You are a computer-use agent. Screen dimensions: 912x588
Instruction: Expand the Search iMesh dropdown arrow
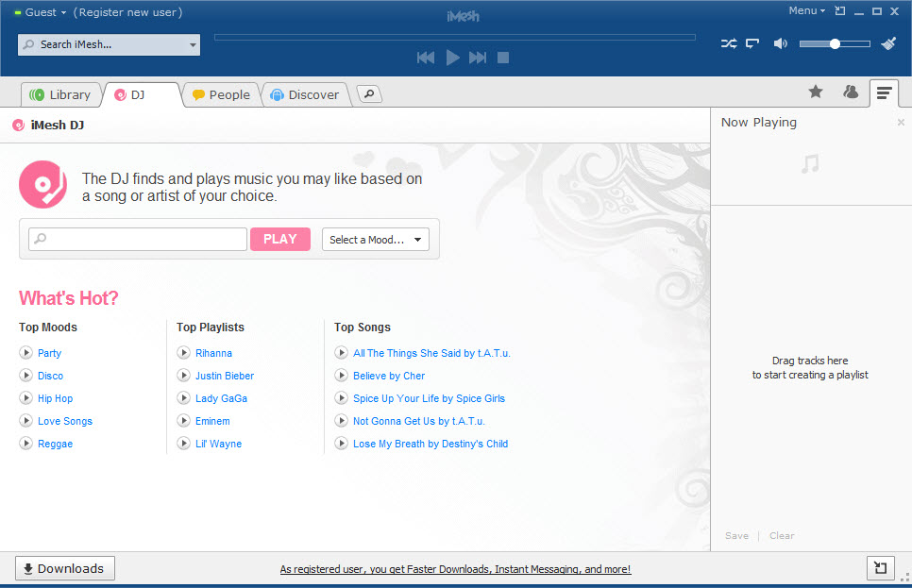193,44
